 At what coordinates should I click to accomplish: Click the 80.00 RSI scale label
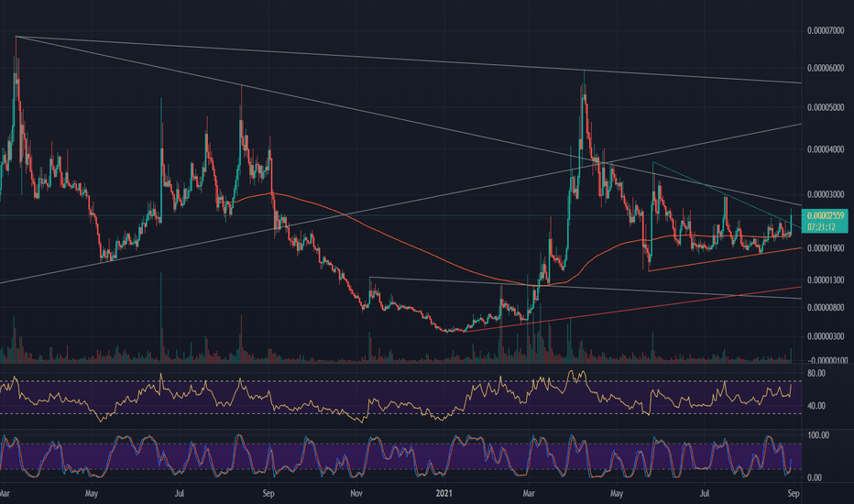coord(816,374)
